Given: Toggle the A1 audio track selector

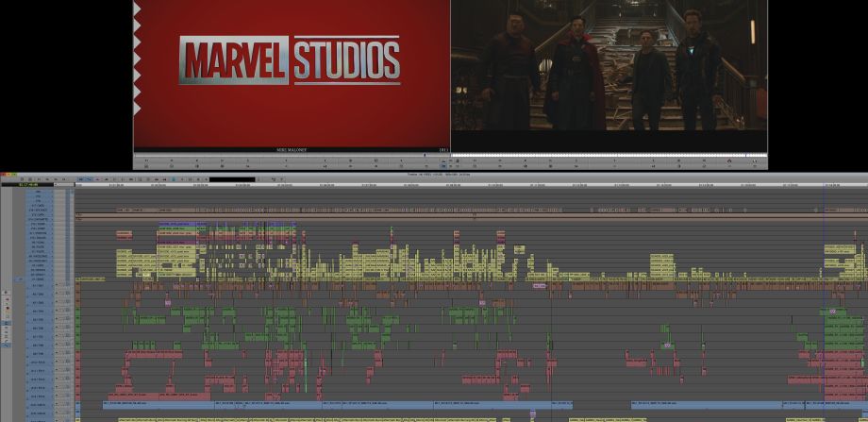Looking at the screenshot, I should pyautogui.click(x=41, y=286).
